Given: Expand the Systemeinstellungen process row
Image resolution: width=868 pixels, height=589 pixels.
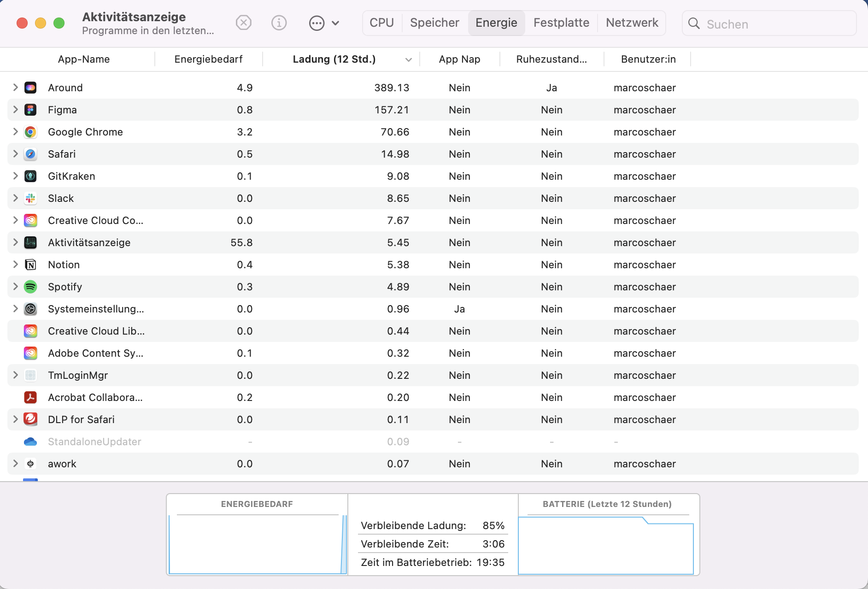Looking at the screenshot, I should pos(15,309).
